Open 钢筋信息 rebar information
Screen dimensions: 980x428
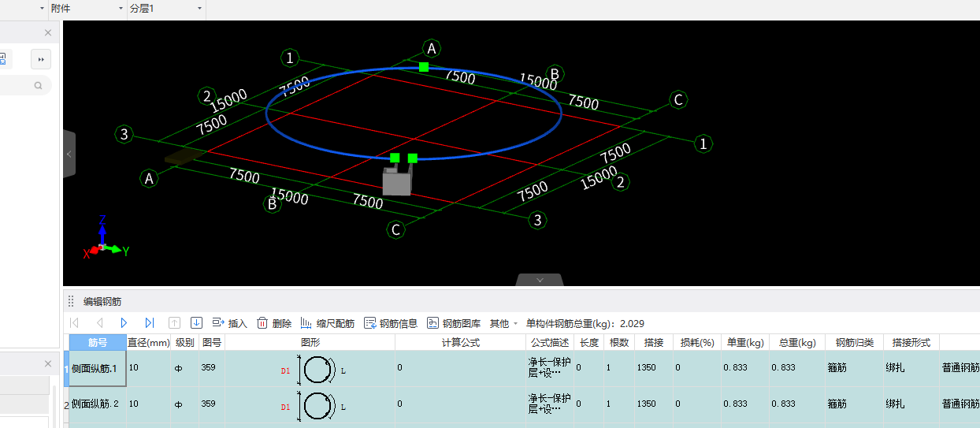[x=391, y=323]
